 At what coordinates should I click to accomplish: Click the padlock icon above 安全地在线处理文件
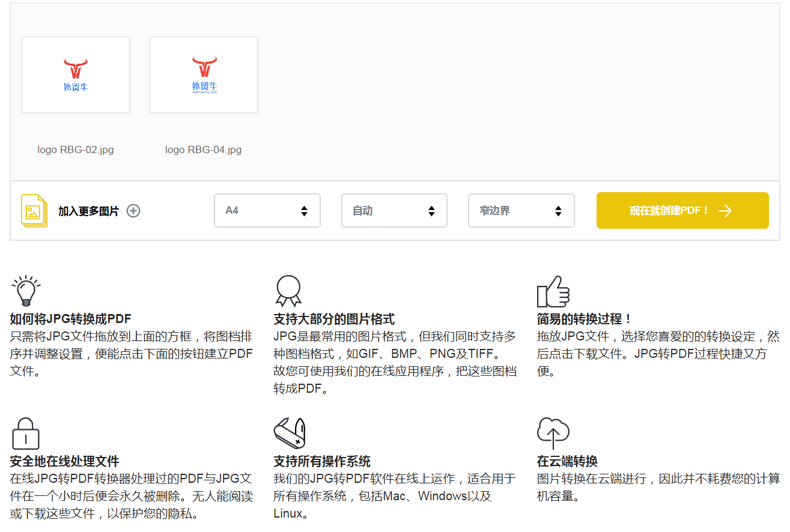(x=26, y=434)
